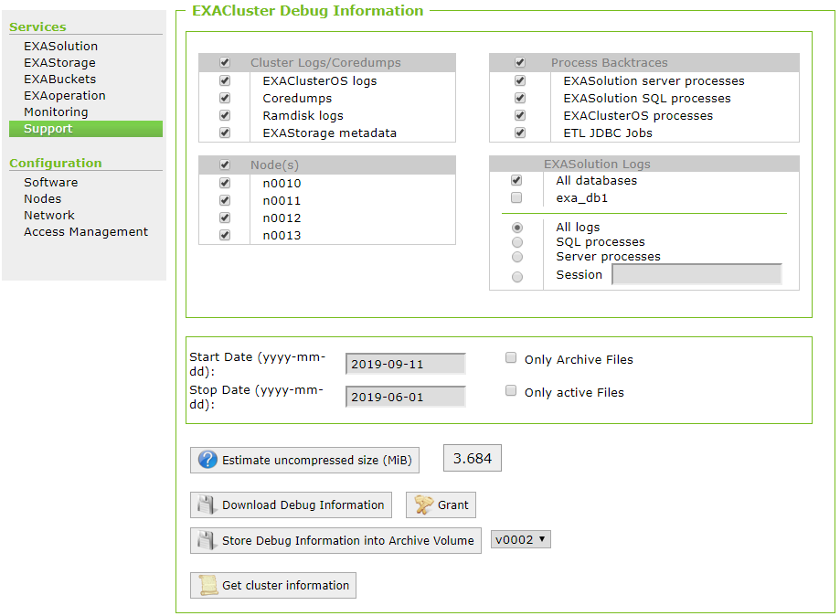840x616 pixels.
Task: Toggle the Cluster Logs/Coredumps header checkbox
Action: click(x=225, y=63)
